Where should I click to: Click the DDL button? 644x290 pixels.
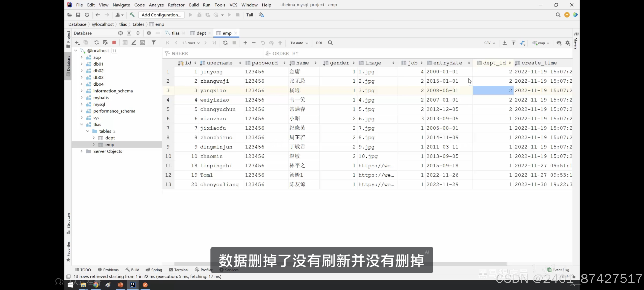click(319, 43)
